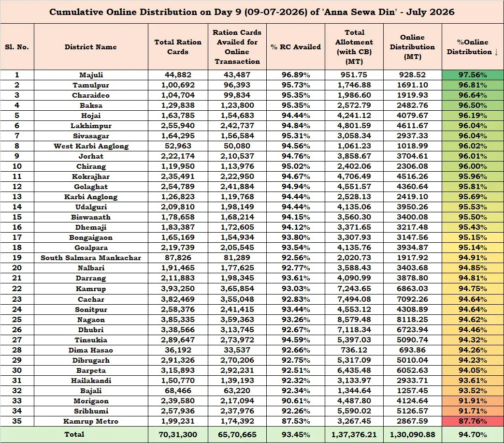
Task: Select Morigaon's 90.61% RC Availed cell
Action: click(x=295, y=401)
